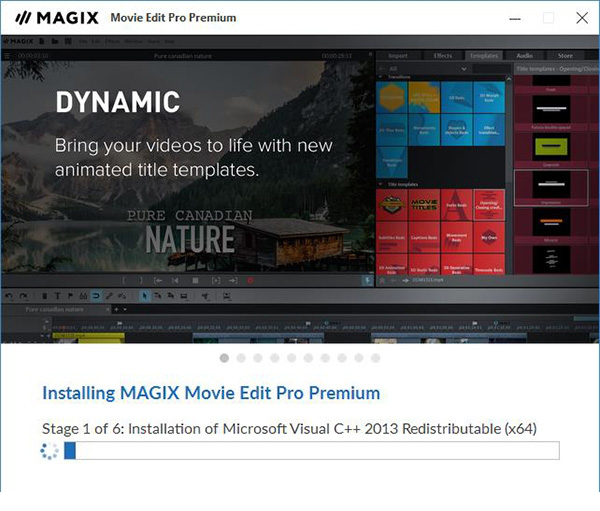This screenshot has width=600, height=511.
Task: Click the trash delete icon in slide toolbar
Action: [x=44, y=296]
